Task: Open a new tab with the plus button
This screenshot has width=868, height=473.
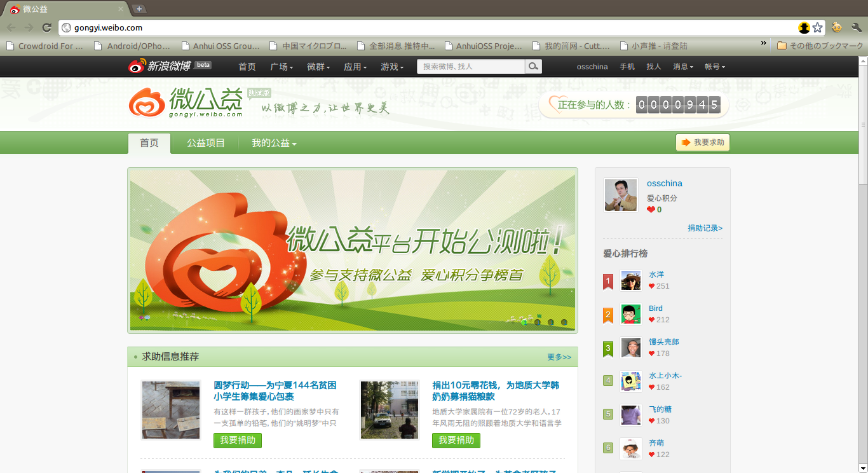Action: tap(139, 9)
